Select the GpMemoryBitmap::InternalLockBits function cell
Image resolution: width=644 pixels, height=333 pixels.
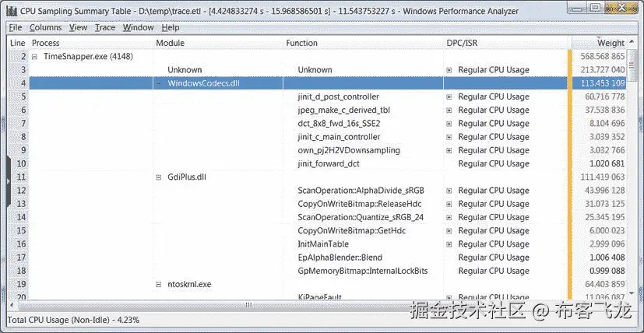coord(363,271)
